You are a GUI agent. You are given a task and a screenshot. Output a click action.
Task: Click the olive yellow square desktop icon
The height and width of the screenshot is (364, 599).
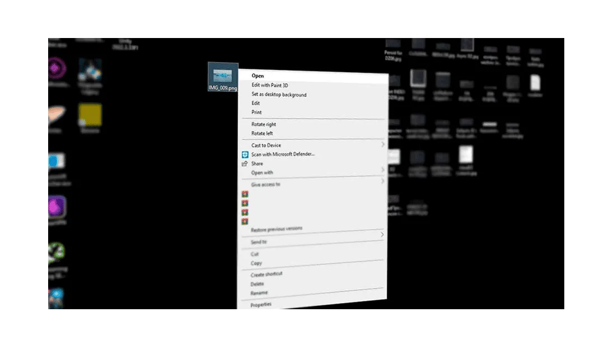pyautogui.click(x=90, y=115)
